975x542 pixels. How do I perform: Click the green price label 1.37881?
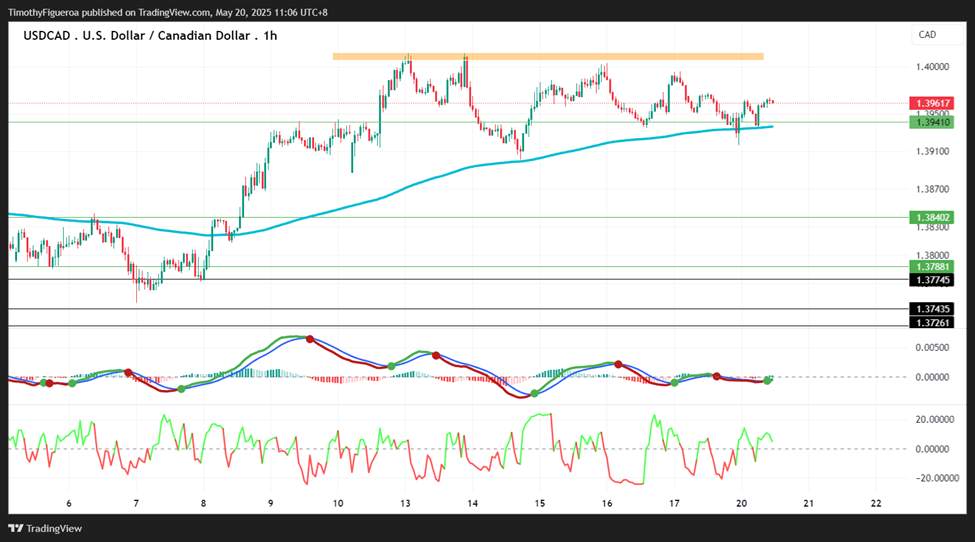point(931,267)
